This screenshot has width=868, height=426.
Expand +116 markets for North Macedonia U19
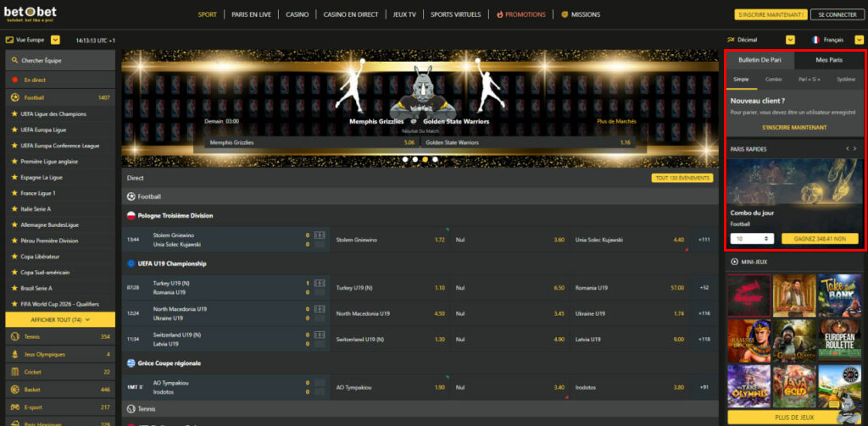(704, 313)
